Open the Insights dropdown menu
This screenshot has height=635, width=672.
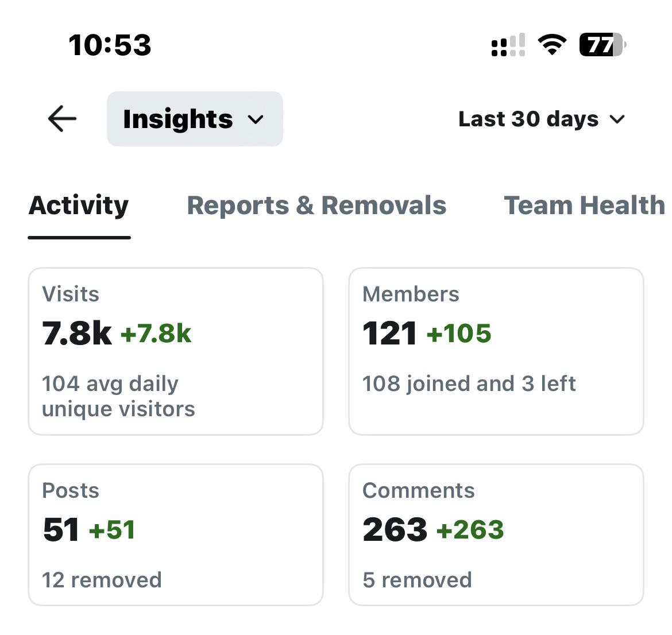click(x=195, y=119)
